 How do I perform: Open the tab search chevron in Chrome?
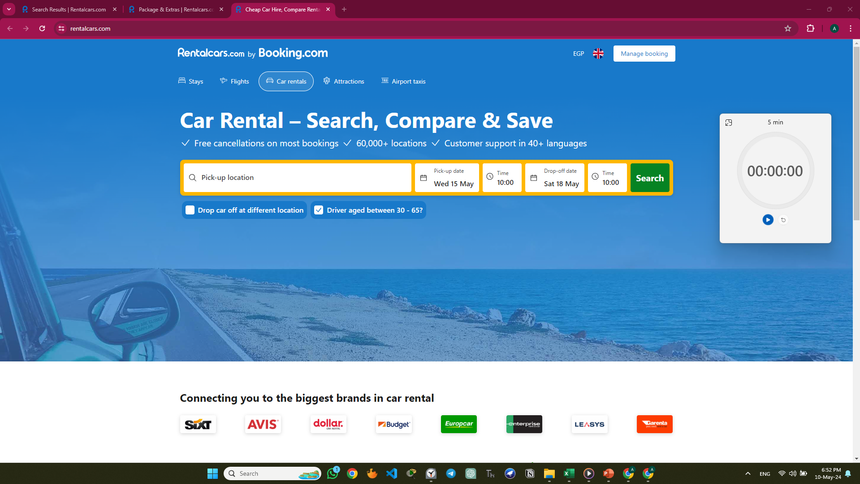[x=9, y=9]
